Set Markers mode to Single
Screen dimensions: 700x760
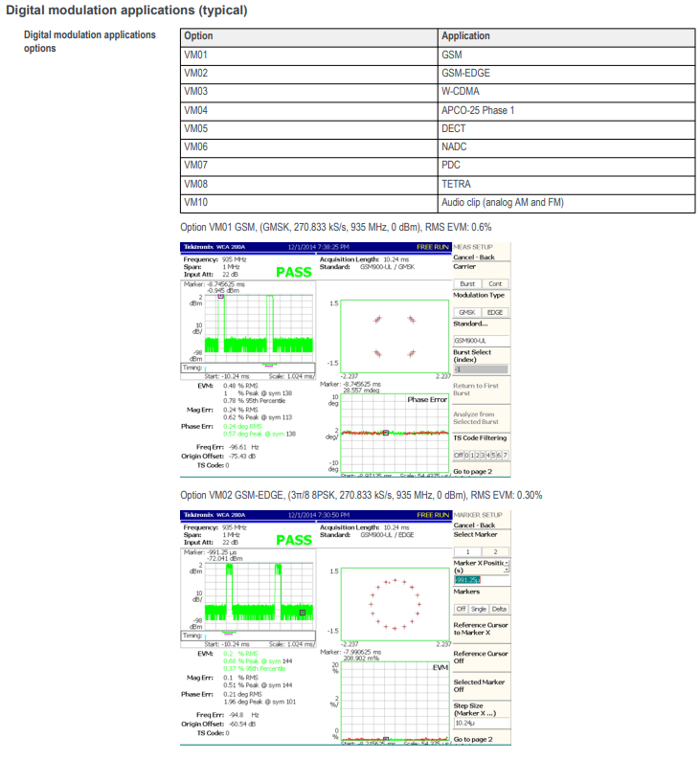479,610
